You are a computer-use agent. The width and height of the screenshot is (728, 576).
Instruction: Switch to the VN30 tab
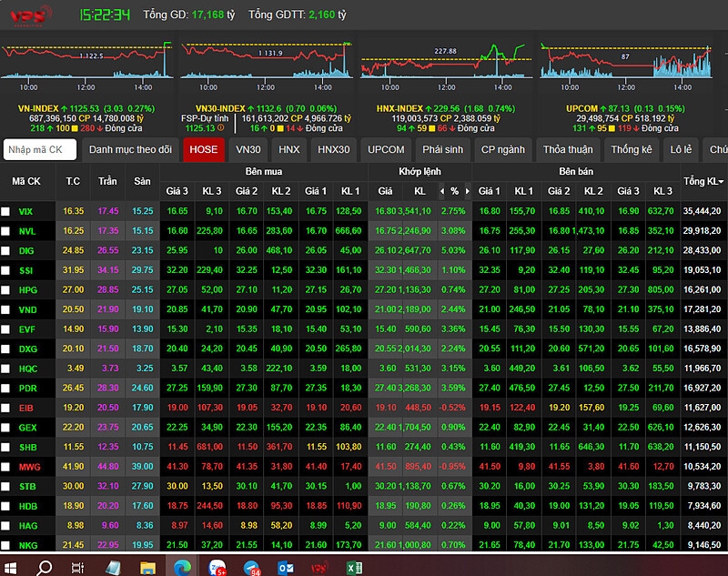(x=248, y=149)
